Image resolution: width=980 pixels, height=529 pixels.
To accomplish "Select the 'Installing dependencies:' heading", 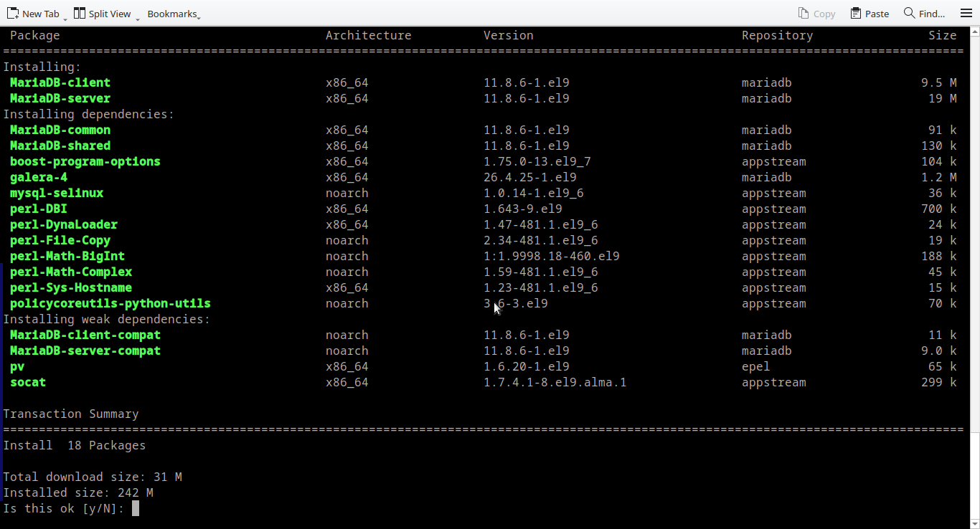I will (89, 114).
